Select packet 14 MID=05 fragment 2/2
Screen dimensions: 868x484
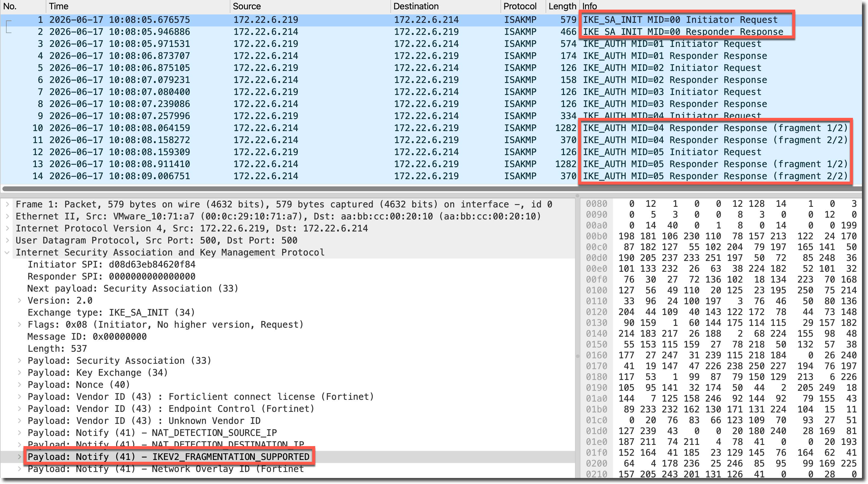431,176
